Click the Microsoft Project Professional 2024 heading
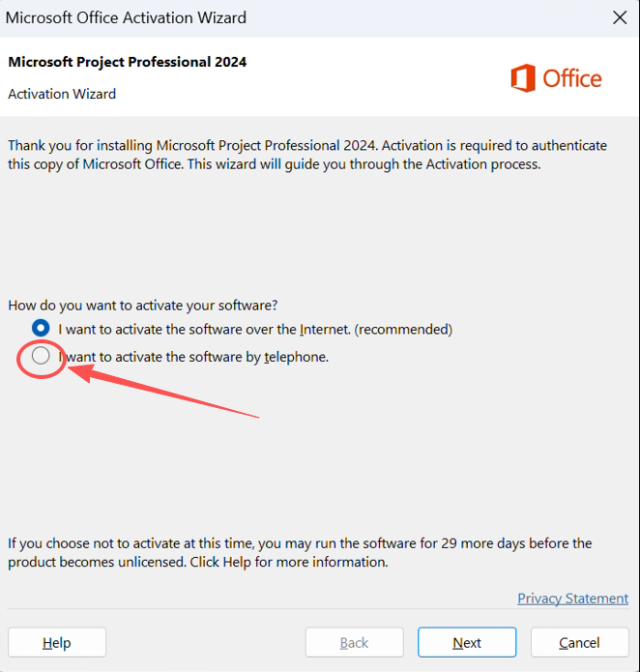 pos(128,62)
